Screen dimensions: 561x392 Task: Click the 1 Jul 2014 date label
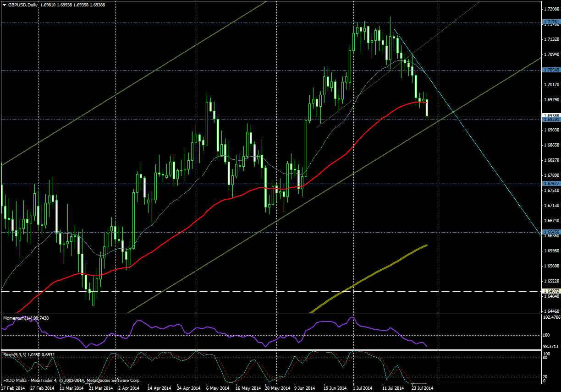pos(363,388)
